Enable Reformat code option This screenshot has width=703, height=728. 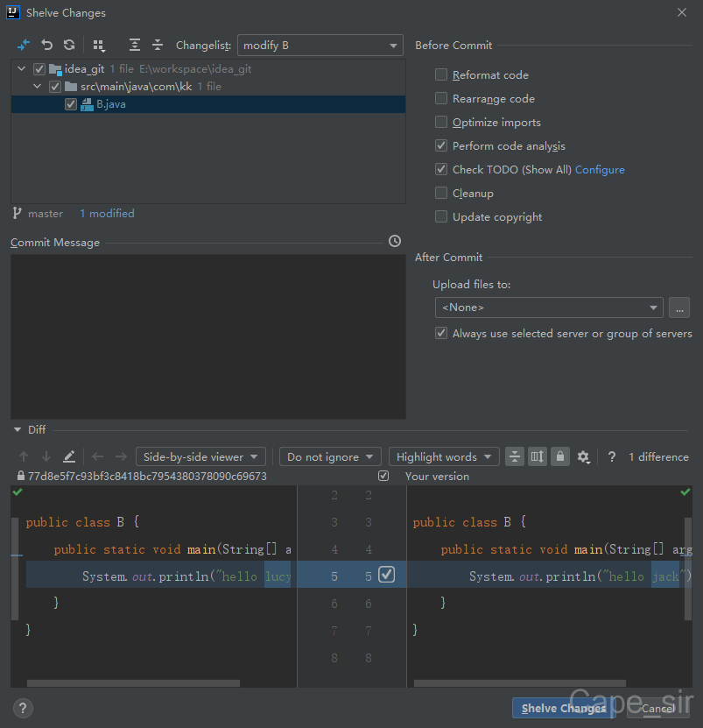[441, 74]
